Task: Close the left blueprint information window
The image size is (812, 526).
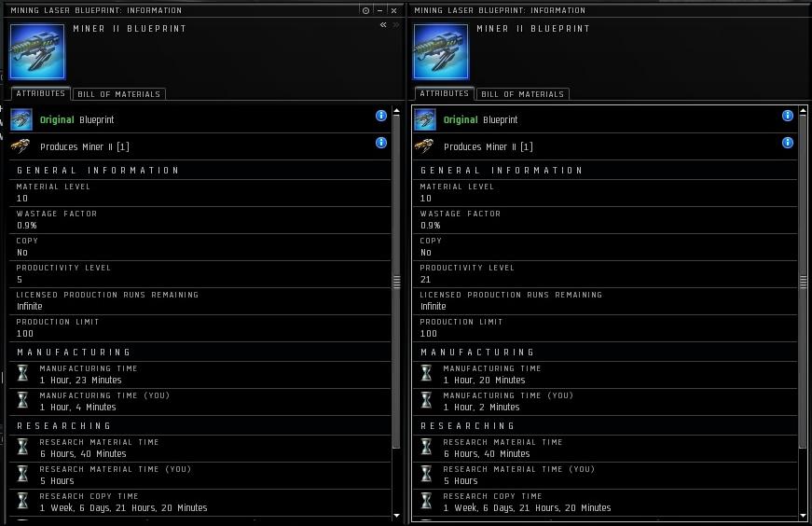Action: click(394, 10)
